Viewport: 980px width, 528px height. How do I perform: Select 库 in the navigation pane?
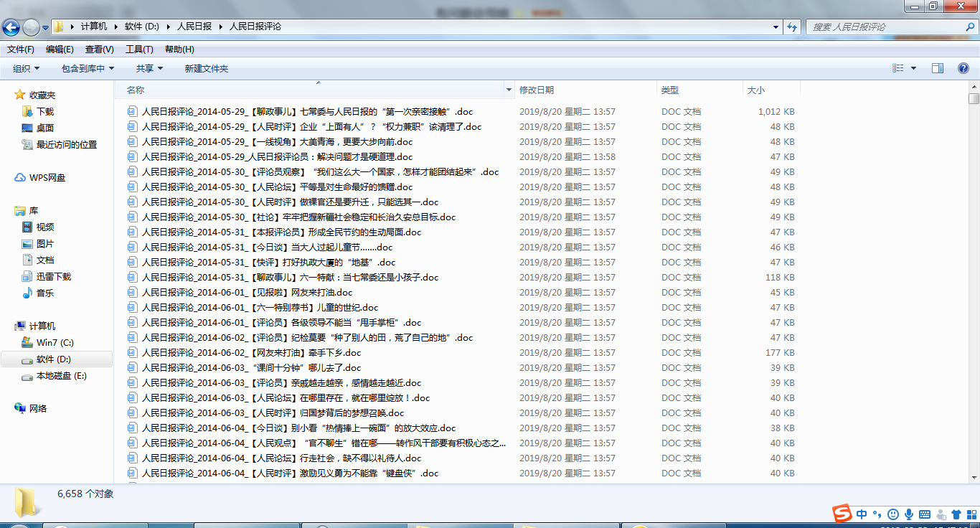[x=34, y=211]
